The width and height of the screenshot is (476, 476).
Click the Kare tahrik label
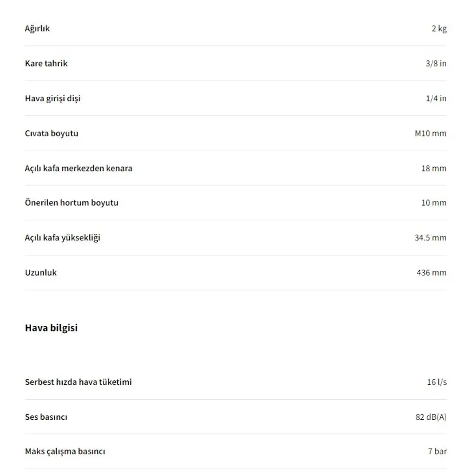(46, 63)
